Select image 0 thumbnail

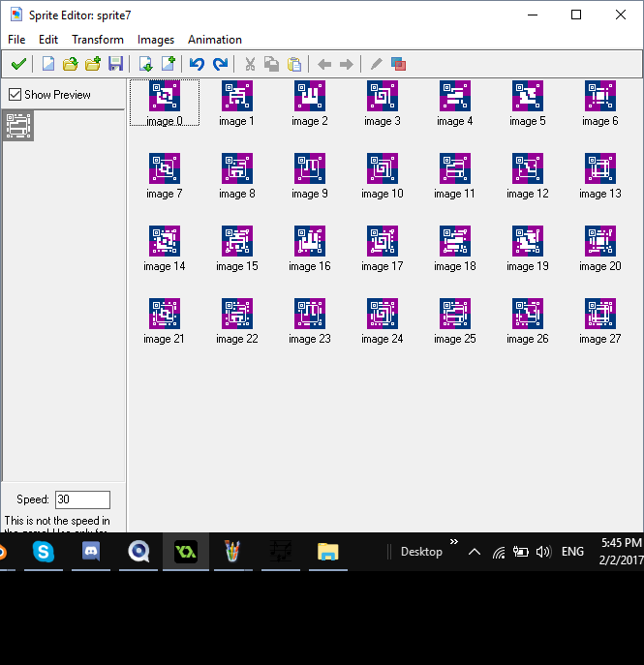point(165,96)
